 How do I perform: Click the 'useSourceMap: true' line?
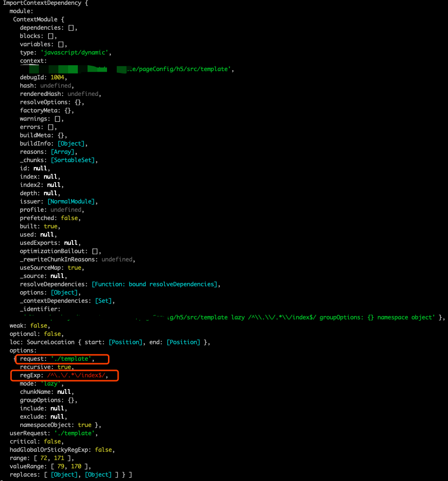tap(52, 268)
